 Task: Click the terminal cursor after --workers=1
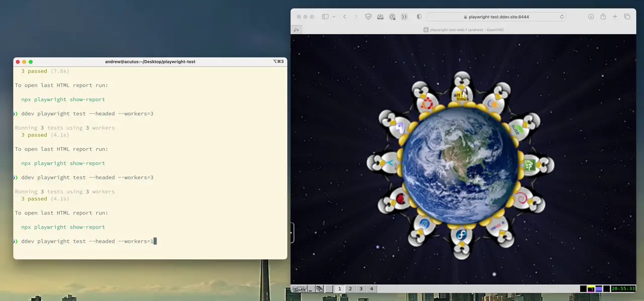[x=155, y=241]
